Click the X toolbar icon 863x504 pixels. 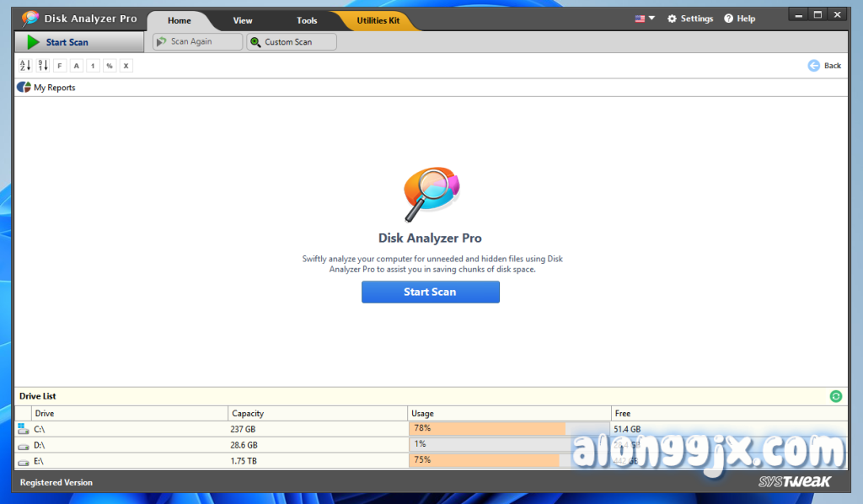point(126,66)
